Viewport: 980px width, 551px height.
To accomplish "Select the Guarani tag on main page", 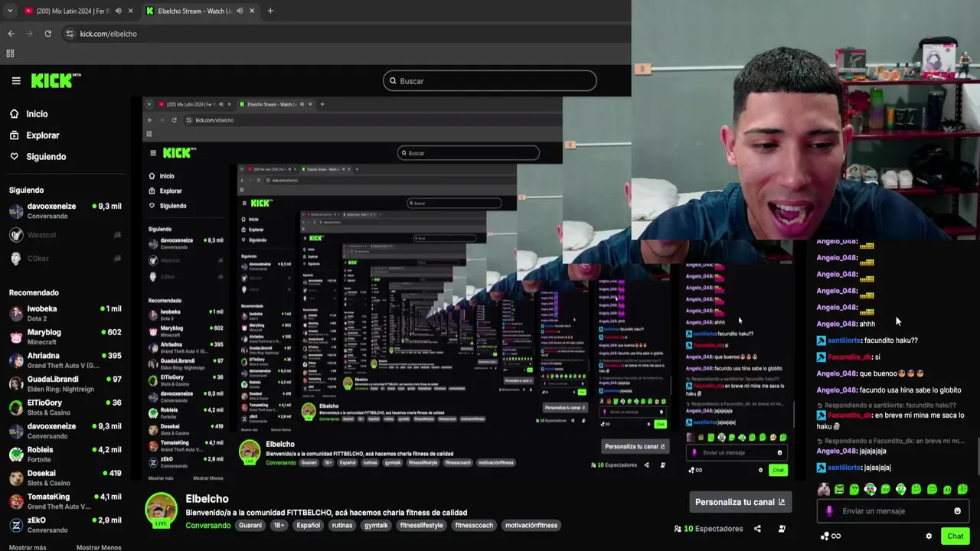I will 250,526.
